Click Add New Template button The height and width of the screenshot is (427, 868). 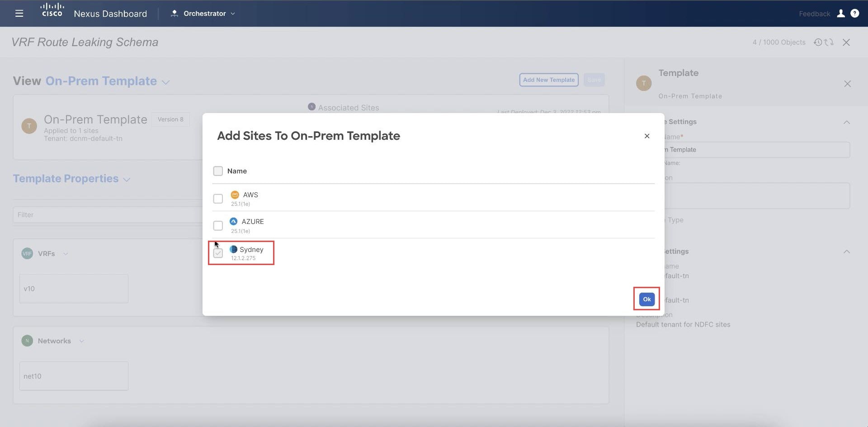pyautogui.click(x=549, y=80)
